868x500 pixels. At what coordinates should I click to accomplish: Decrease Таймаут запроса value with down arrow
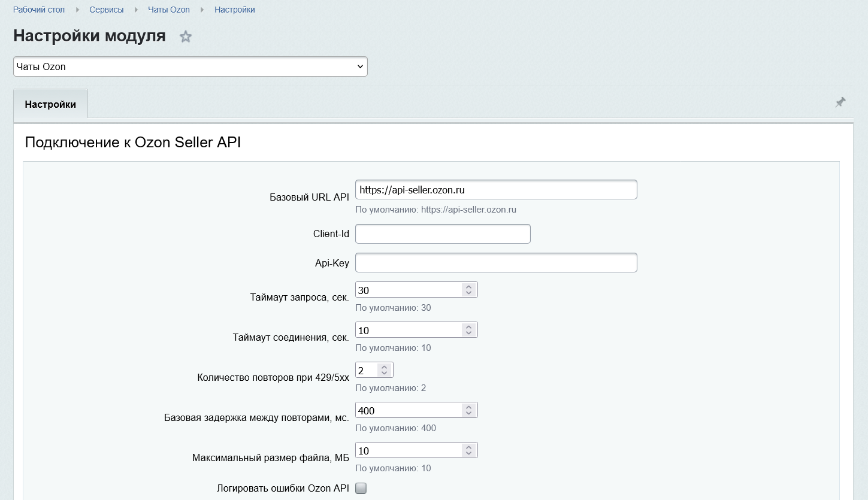(468, 293)
